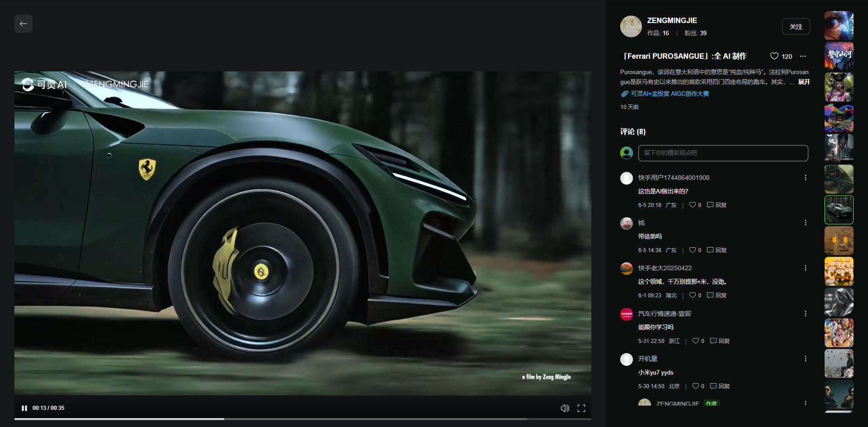Open 汽车行情速递-壹哥 avatar

(x=627, y=314)
